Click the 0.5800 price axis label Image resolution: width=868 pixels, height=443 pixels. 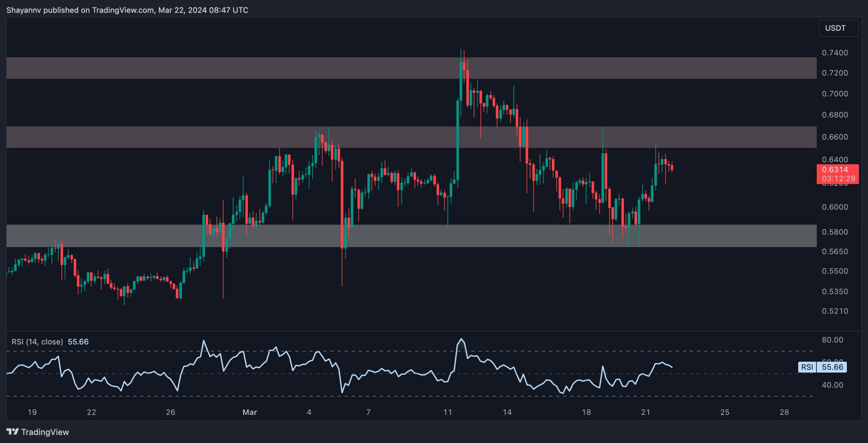click(835, 232)
